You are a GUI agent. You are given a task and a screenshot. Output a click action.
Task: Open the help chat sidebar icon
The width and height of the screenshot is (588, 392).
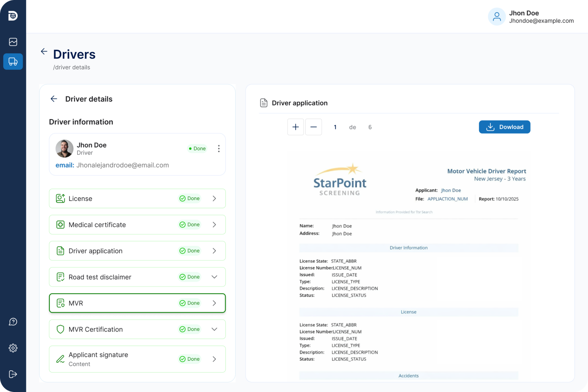point(13,322)
